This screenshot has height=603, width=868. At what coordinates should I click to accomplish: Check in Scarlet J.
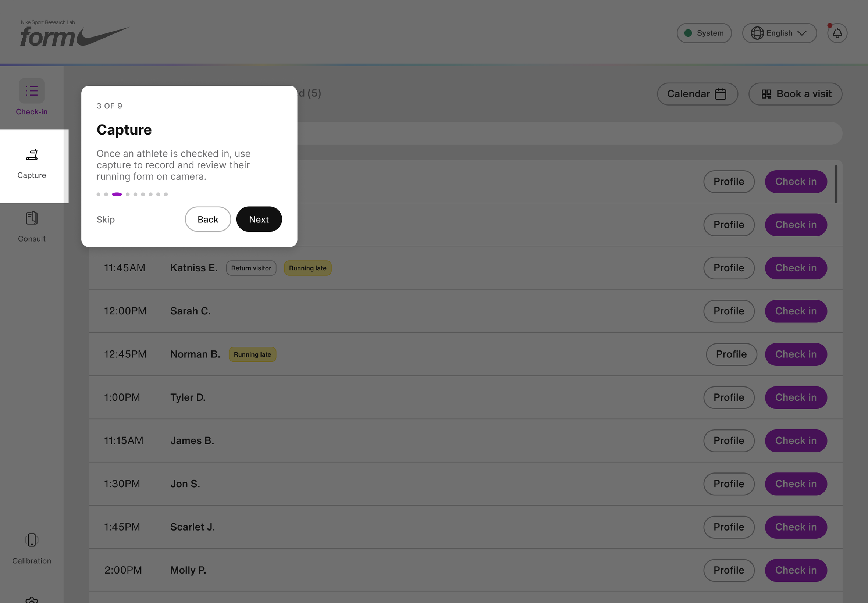point(796,527)
